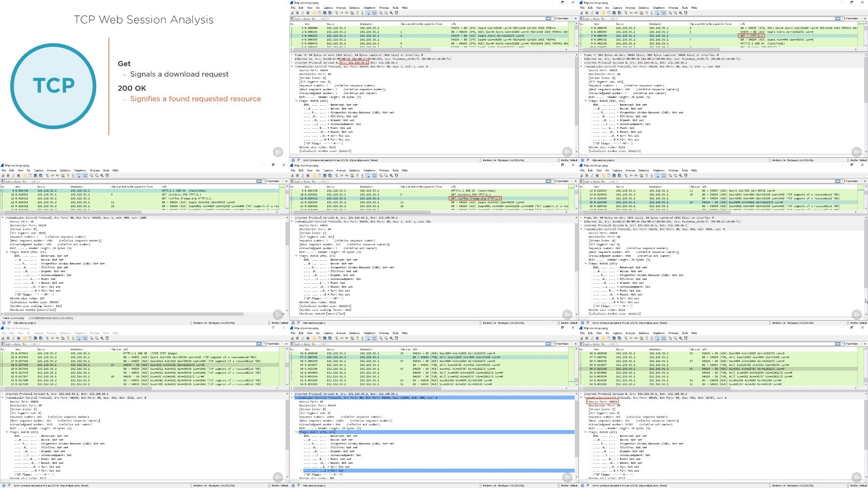This screenshot has height=488, width=868.
Task: Click play overlay on TCP Web Session Analysis slide
Action: coord(278,152)
